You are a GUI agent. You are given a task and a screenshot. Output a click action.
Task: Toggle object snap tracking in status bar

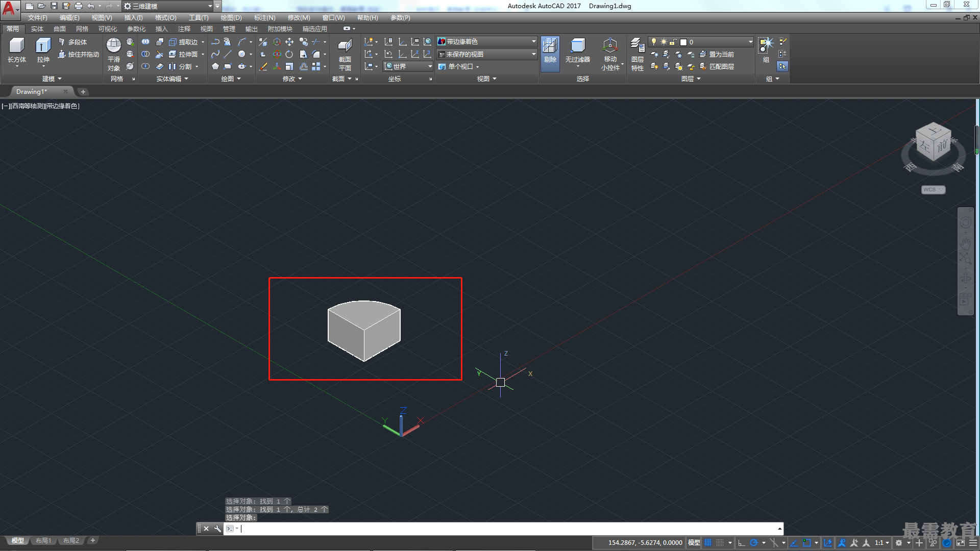[x=794, y=543]
